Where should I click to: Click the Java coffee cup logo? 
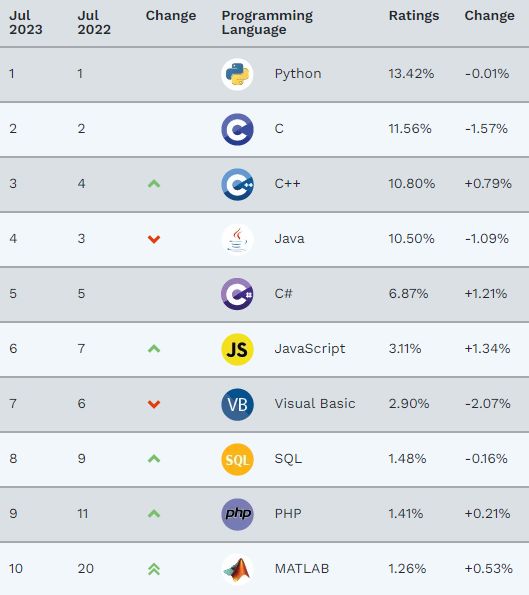[237, 239]
